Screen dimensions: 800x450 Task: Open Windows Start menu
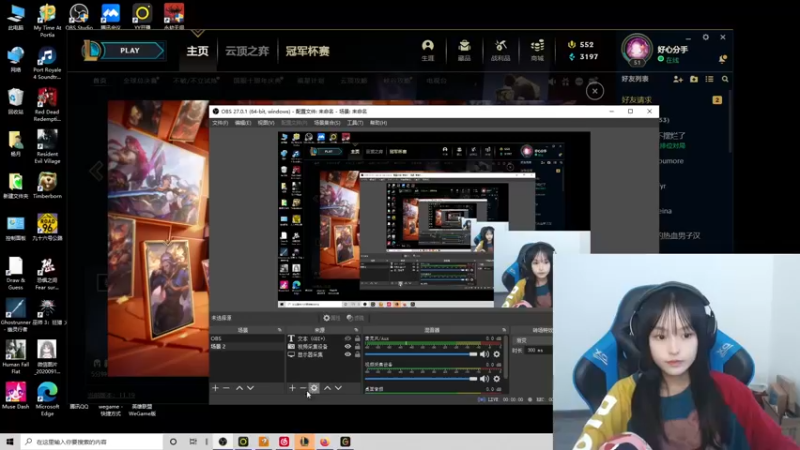tap(10, 441)
